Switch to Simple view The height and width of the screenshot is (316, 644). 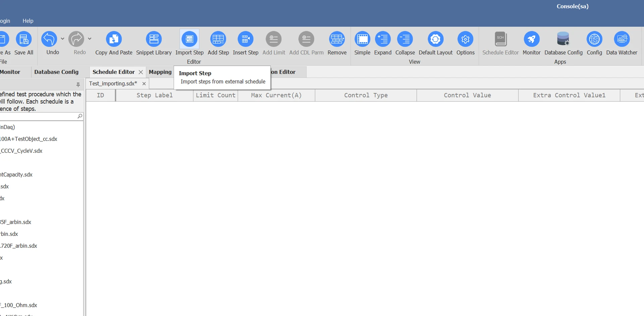pos(362,39)
